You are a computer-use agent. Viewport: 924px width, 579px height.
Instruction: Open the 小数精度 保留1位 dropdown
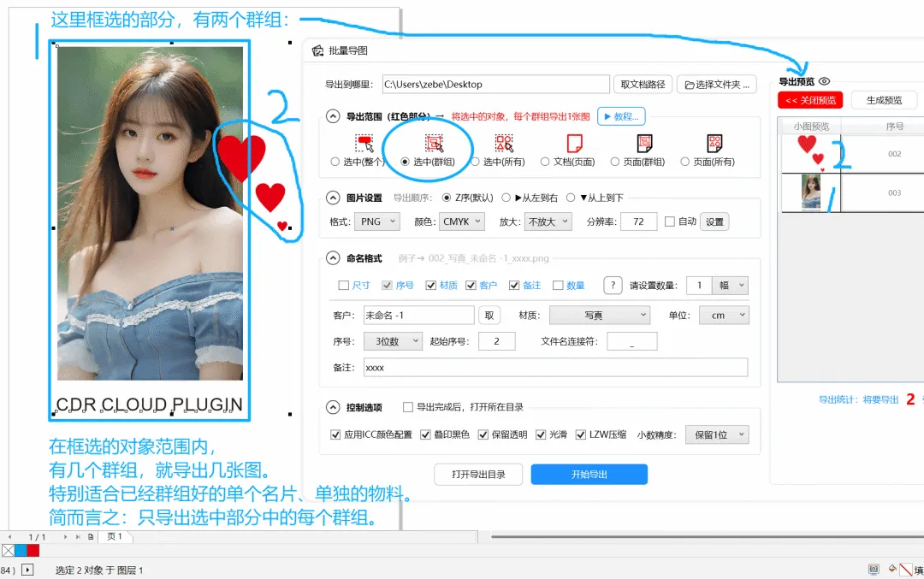coord(717,434)
